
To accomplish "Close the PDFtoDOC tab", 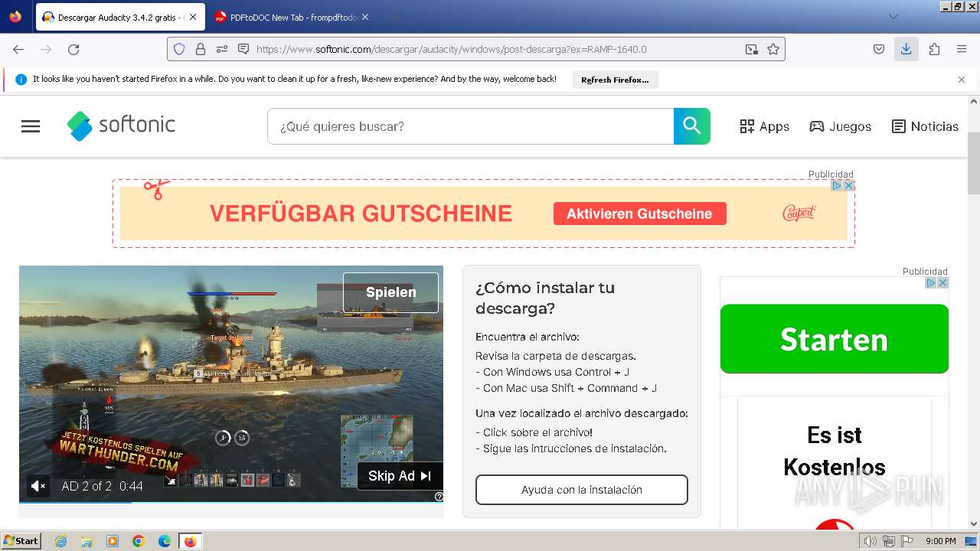I will coord(364,17).
